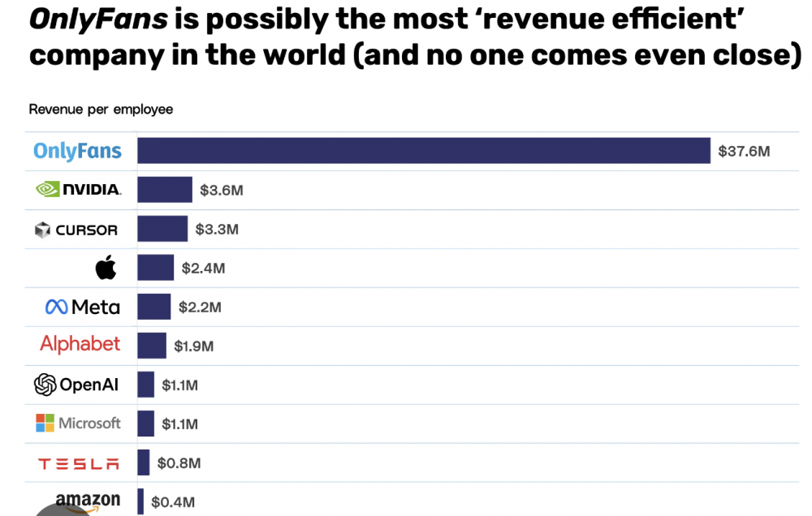Screen dimensions: 812x516
Task: Click the Meta logo
Action: click(82, 307)
